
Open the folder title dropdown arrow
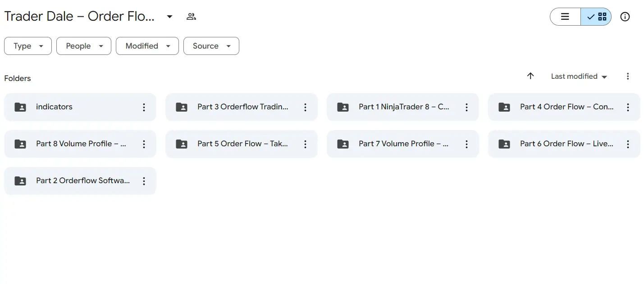[169, 17]
